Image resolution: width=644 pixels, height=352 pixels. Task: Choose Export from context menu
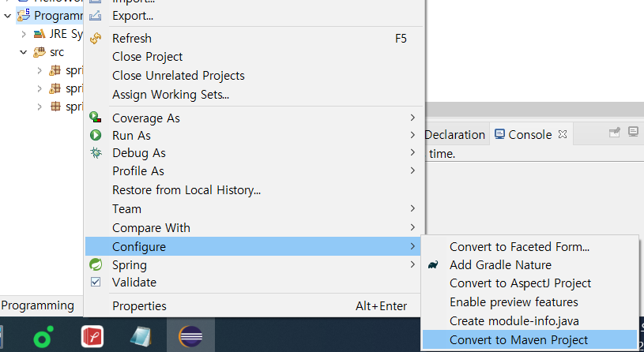[253, 16]
